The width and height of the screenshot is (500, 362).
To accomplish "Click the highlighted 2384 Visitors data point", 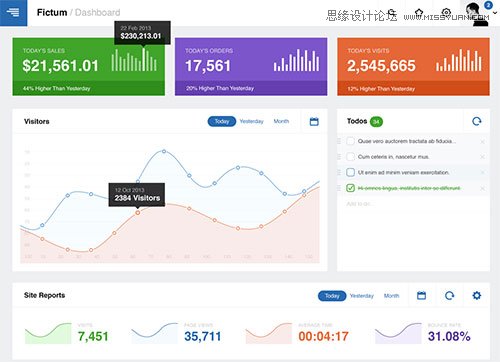I will click(x=137, y=212).
